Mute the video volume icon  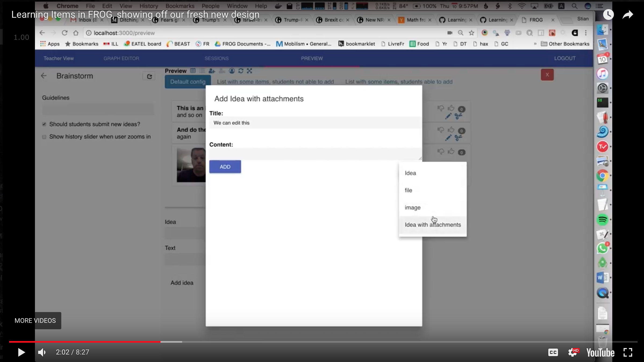click(42, 352)
